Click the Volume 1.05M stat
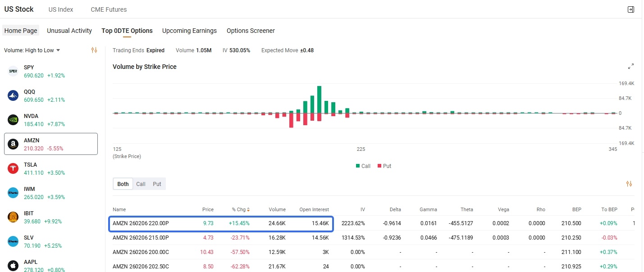644x272 pixels. [194, 50]
